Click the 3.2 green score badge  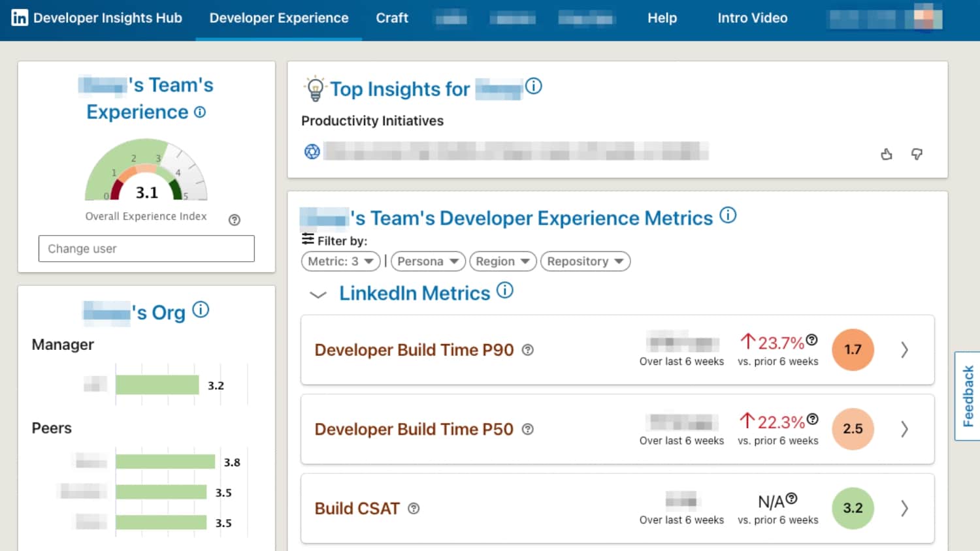pyautogui.click(x=853, y=508)
